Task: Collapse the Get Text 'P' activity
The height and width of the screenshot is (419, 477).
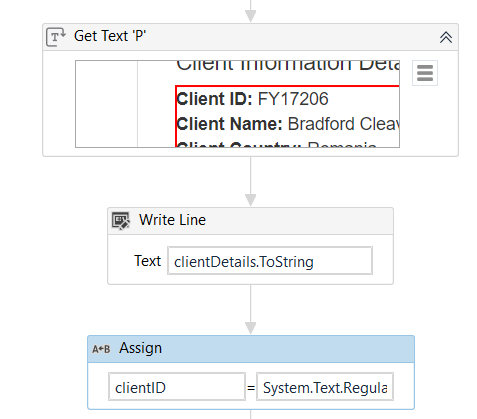Action: pyautogui.click(x=446, y=37)
